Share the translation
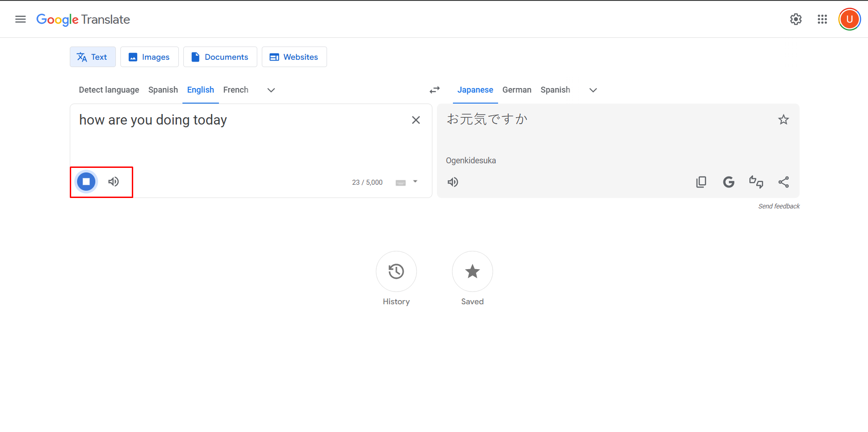The image size is (868, 432). pos(784,182)
